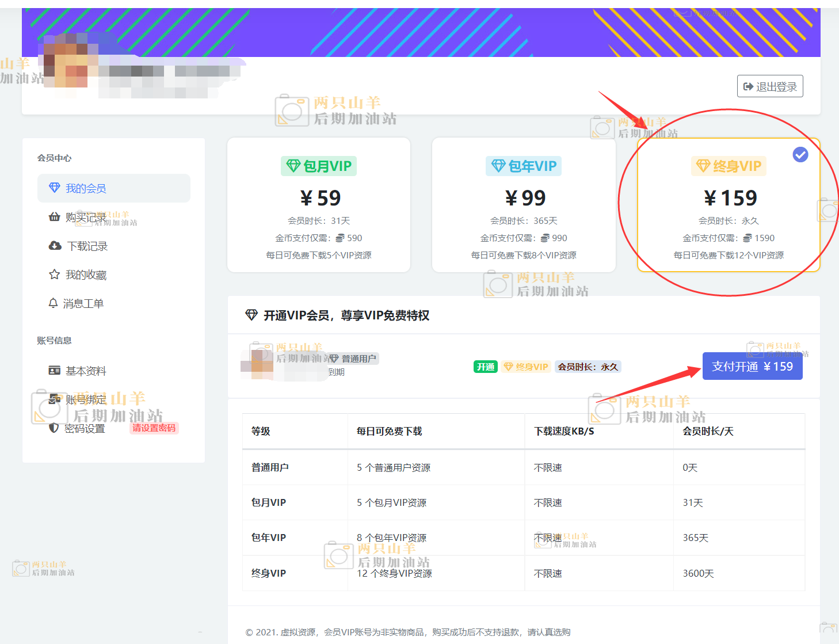Click the red 请设置密码 badge
839x644 pixels.
[154, 428]
